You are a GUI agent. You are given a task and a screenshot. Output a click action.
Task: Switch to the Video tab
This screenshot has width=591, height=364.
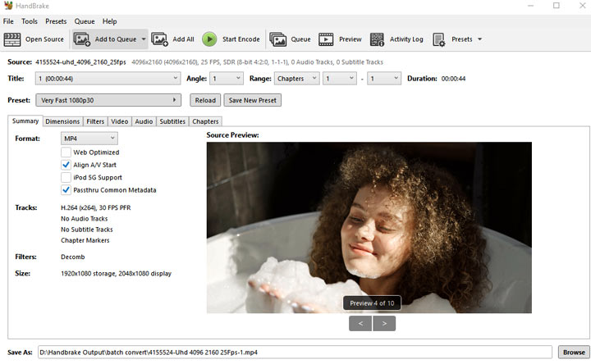point(119,121)
